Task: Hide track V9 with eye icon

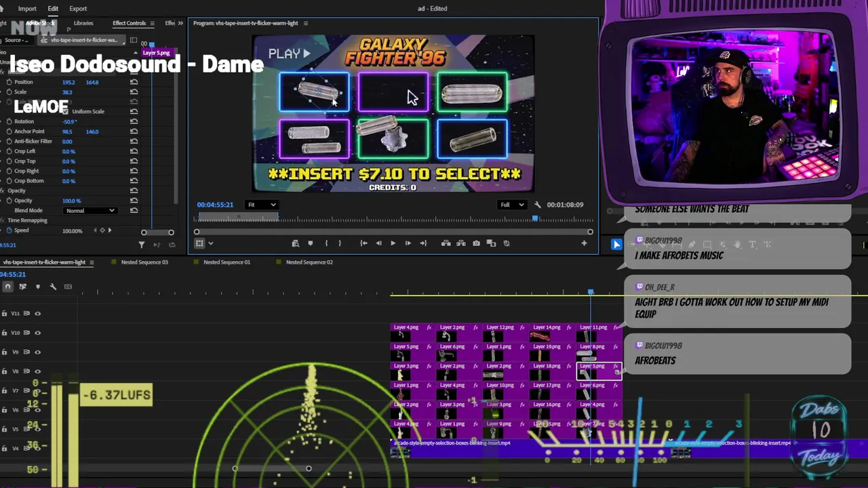Action: tap(37, 352)
